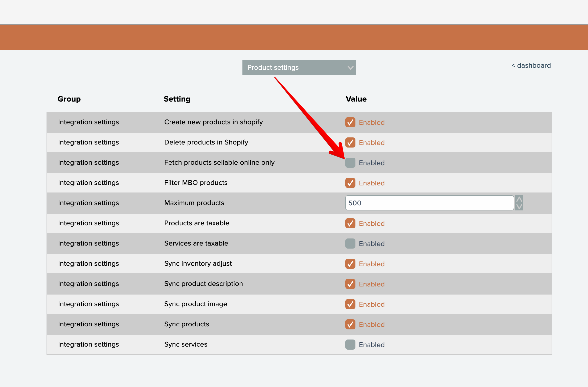
Task: Enable Sync services checkbox
Action: click(350, 345)
